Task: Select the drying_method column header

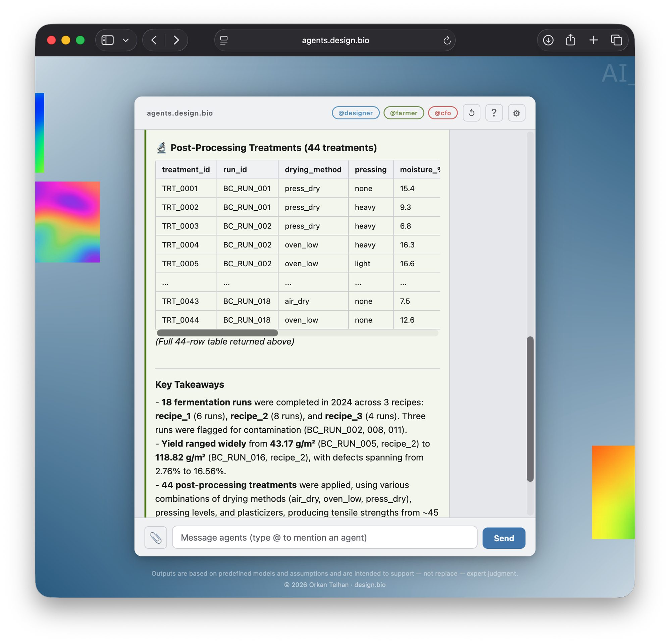Action: (x=313, y=169)
